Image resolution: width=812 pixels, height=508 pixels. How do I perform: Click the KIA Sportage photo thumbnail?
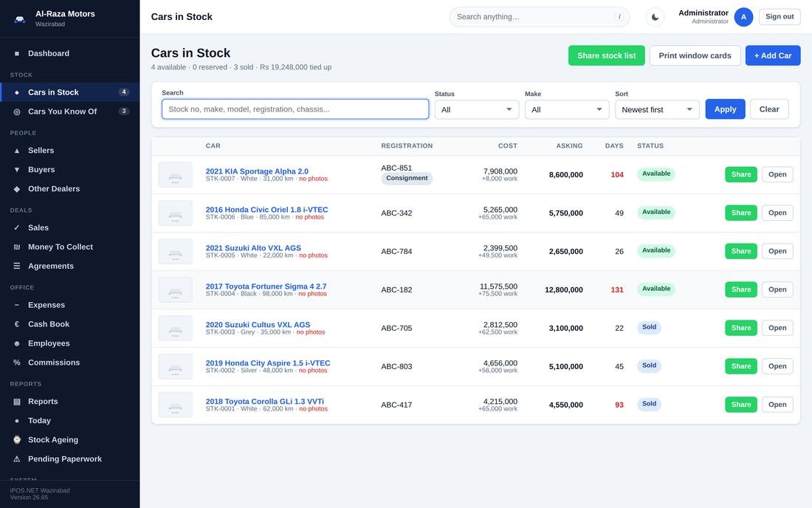click(x=175, y=174)
